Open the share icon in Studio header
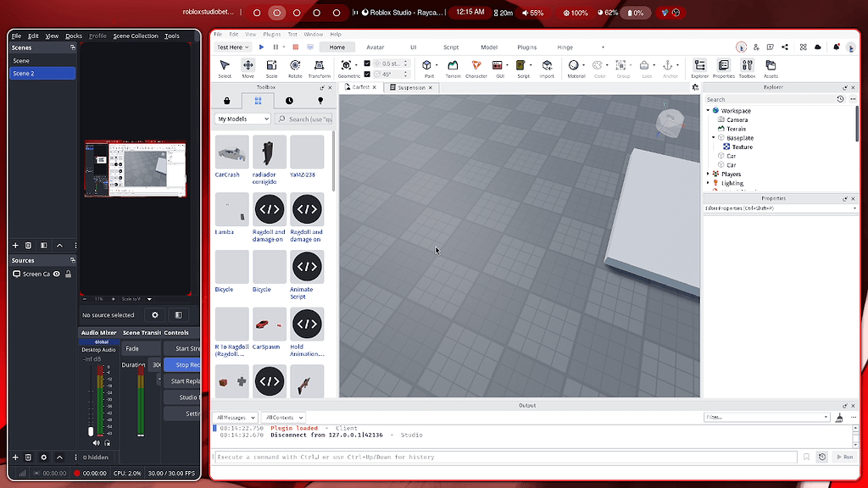 click(785, 47)
